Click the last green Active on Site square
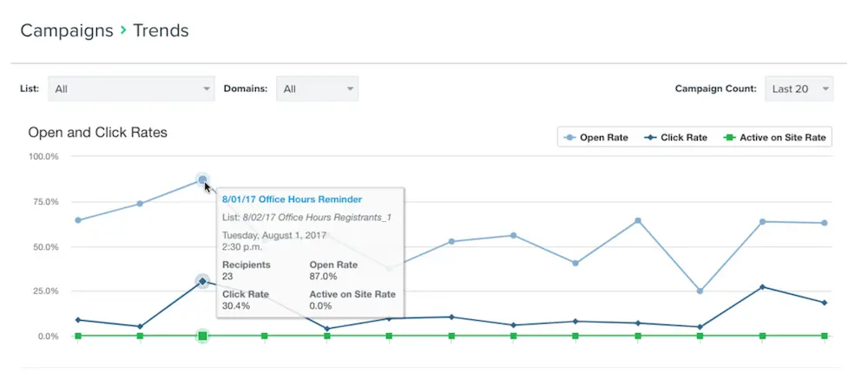This screenshot has height=373, width=868. click(825, 336)
